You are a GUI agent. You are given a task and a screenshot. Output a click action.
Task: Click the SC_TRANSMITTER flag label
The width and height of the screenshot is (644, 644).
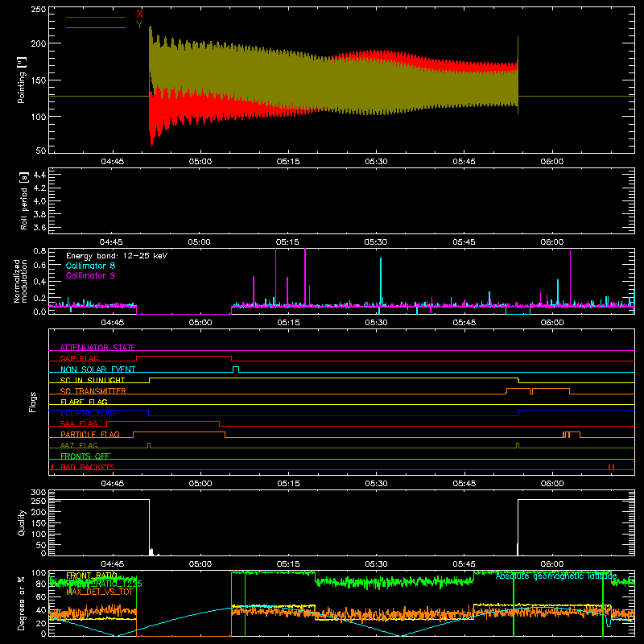pos(93,391)
